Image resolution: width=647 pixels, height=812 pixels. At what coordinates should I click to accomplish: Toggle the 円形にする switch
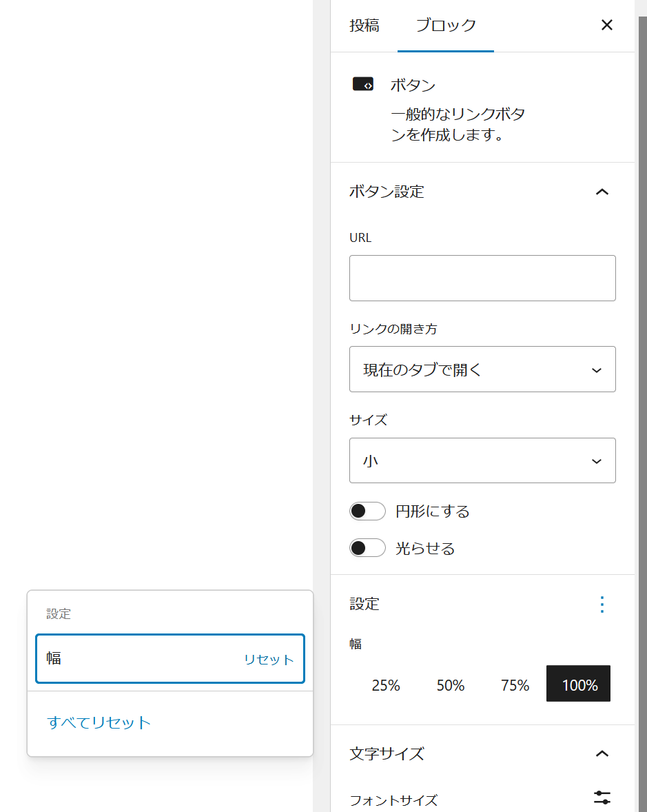[367, 511]
